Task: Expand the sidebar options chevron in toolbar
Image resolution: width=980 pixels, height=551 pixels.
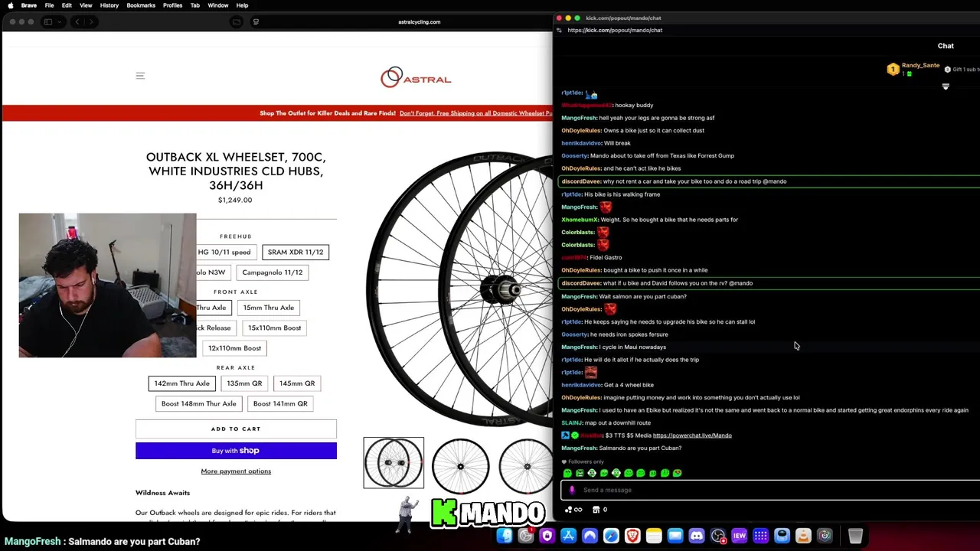Action: coord(59,21)
